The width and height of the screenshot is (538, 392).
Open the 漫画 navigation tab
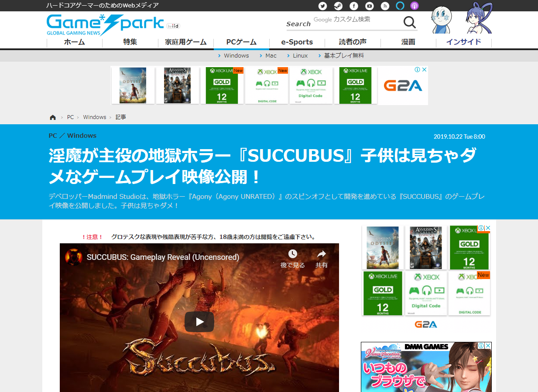pyautogui.click(x=408, y=42)
